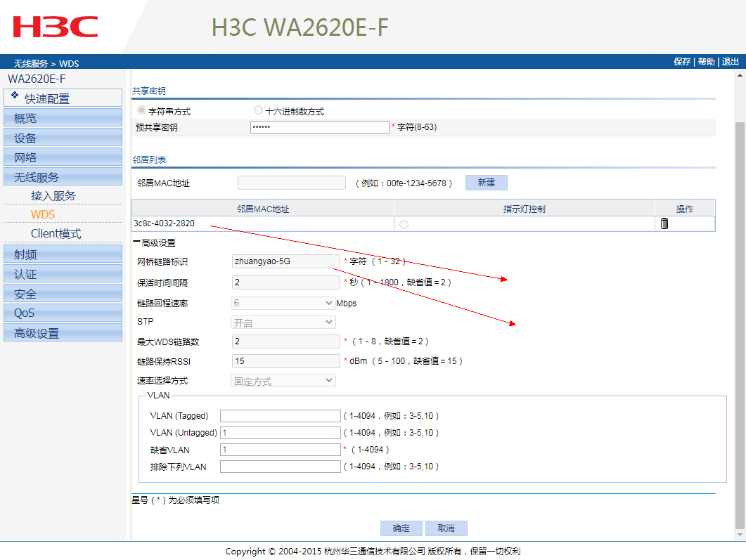Click the 排除下列VLAN field
The width and height of the screenshot is (746, 560).
(281, 467)
